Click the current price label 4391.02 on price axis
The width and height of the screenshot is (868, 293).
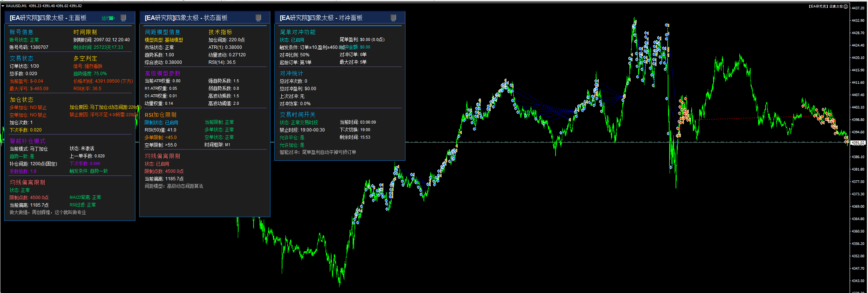pyautogui.click(x=858, y=143)
